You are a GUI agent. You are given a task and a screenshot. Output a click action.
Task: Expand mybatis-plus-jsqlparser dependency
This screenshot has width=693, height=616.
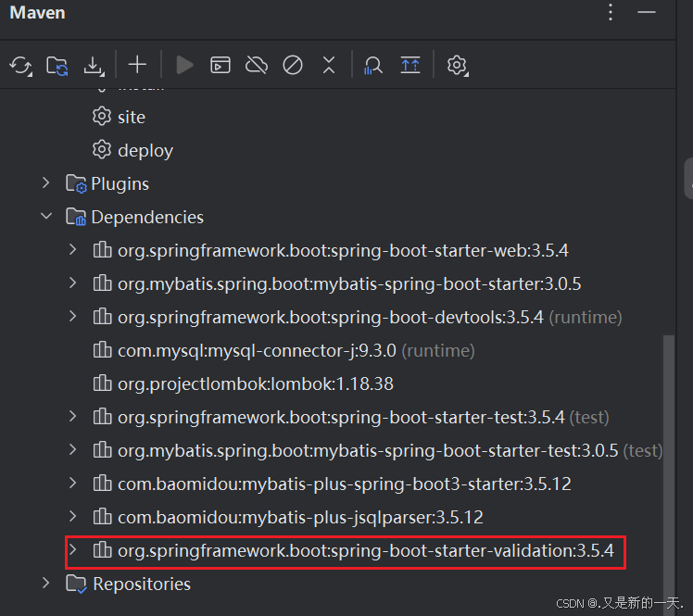(73, 516)
